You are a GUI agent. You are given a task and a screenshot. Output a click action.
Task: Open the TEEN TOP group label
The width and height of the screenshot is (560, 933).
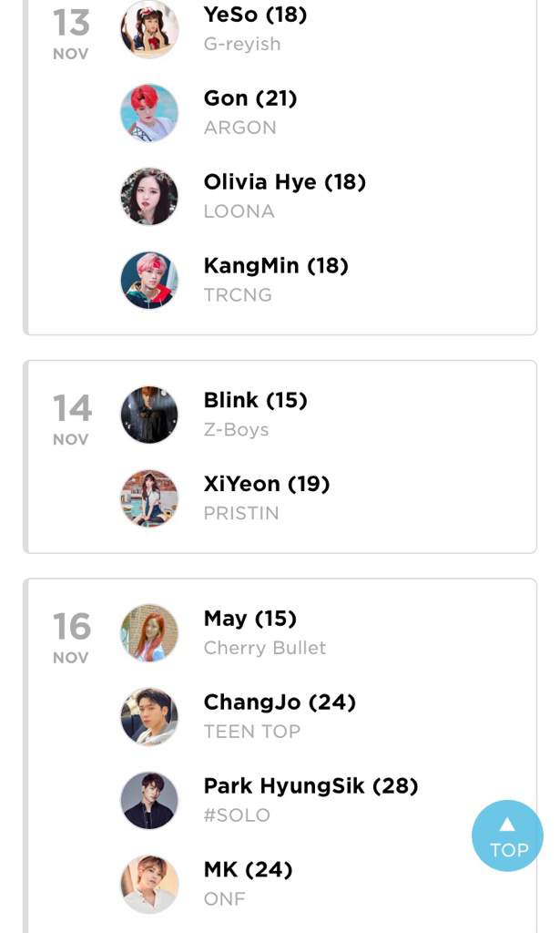(252, 732)
